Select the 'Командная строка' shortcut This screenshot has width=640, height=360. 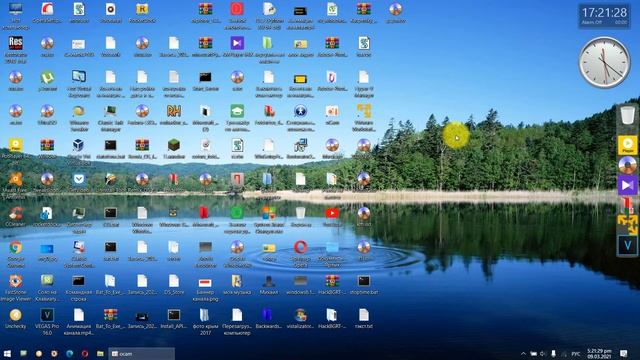(x=78, y=281)
